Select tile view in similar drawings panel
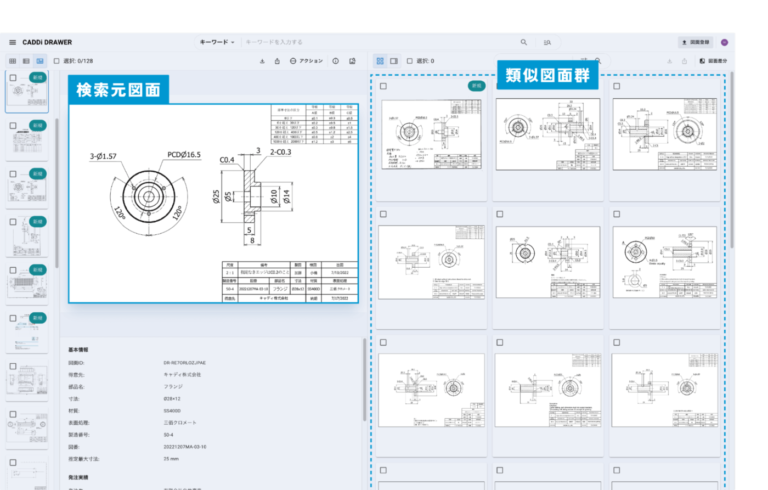 point(380,61)
